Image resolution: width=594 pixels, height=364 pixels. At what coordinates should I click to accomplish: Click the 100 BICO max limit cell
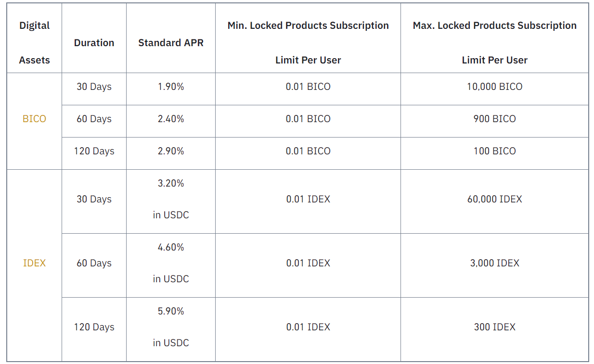[494, 151]
